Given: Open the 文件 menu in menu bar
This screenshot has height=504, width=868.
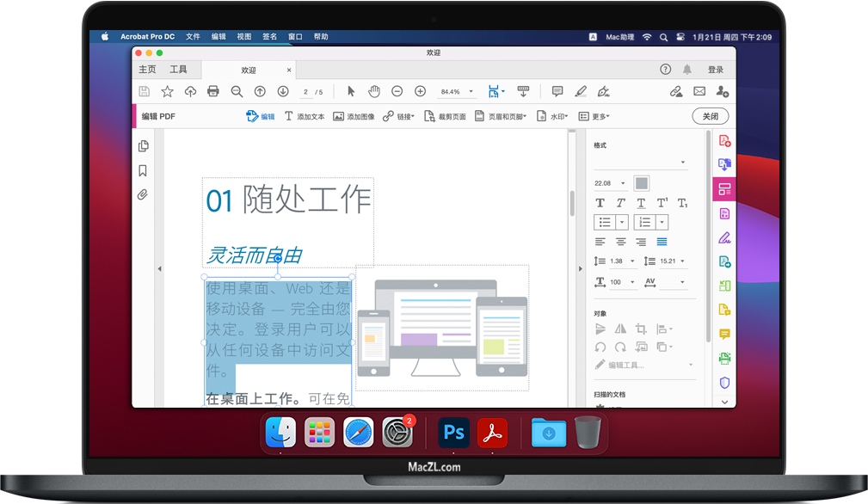Looking at the screenshot, I should click(x=193, y=37).
